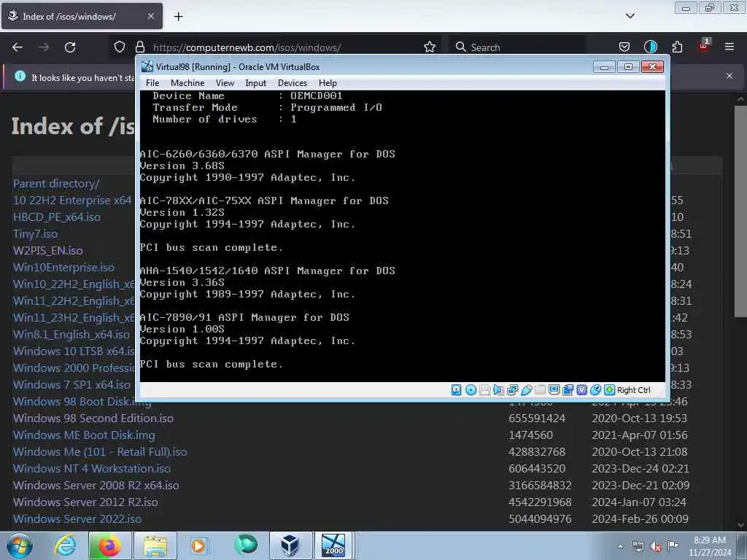Click VirtualBox mouse integration indicator icon
The height and width of the screenshot is (560, 747).
pyautogui.click(x=595, y=390)
